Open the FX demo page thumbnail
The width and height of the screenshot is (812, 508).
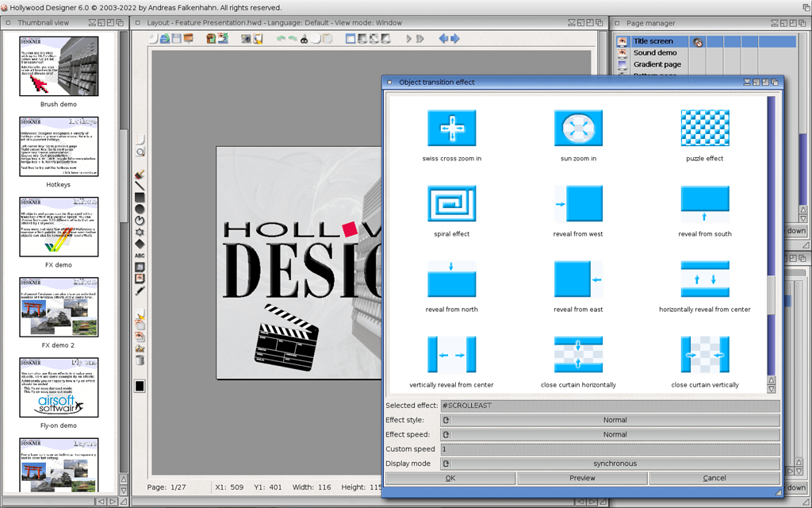59,227
